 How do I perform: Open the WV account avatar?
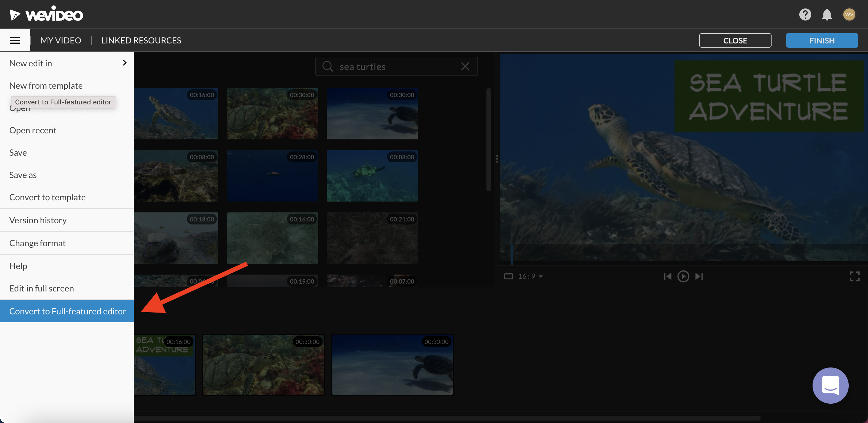[850, 14]
